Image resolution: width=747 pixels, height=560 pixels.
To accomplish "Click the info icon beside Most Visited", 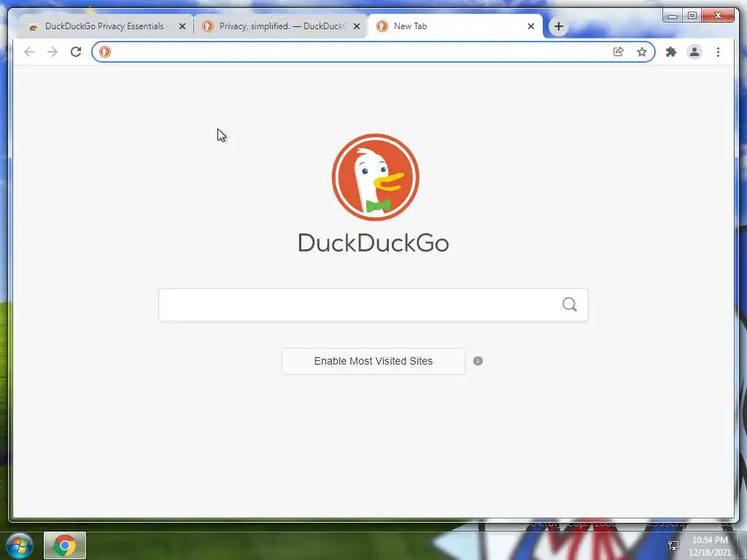I will [478, 361].
